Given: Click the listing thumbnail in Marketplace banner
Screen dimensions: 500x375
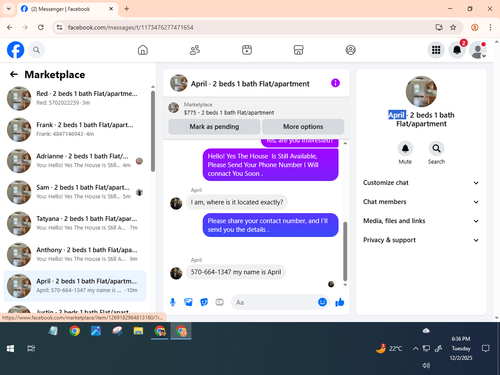Looking at the screenshot, I should pos(174,108).
